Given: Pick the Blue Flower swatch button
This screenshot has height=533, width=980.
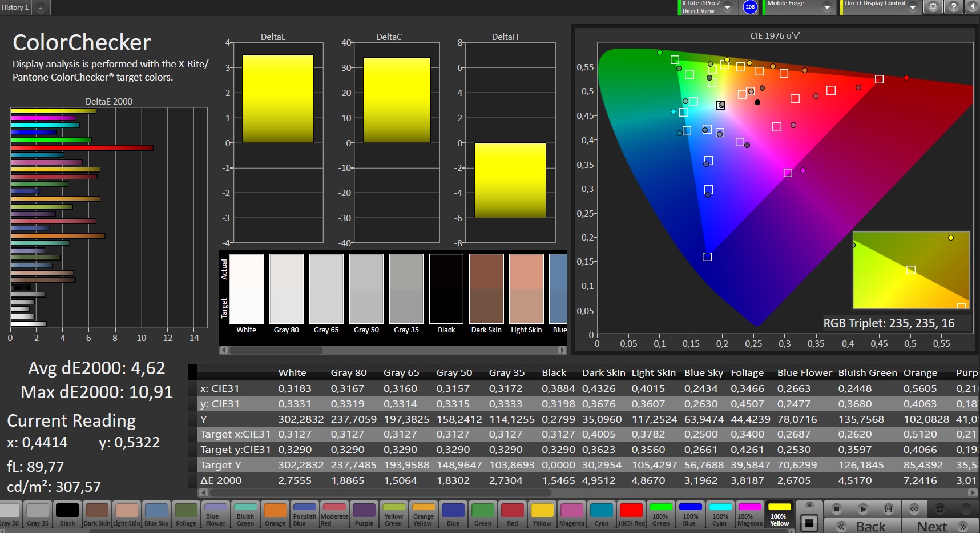Looking at the screenshot, I should point(215,514).
